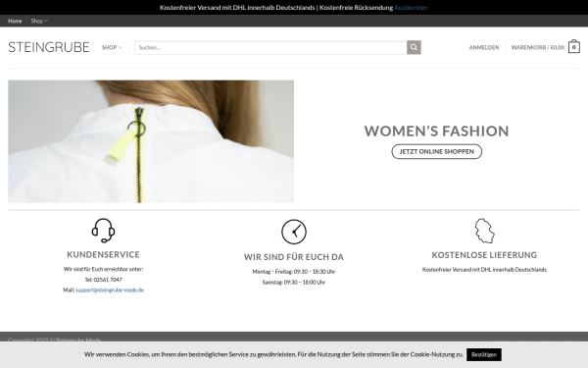Click Montag – Freitag opening hours text
588x368 pixels.
294,272
